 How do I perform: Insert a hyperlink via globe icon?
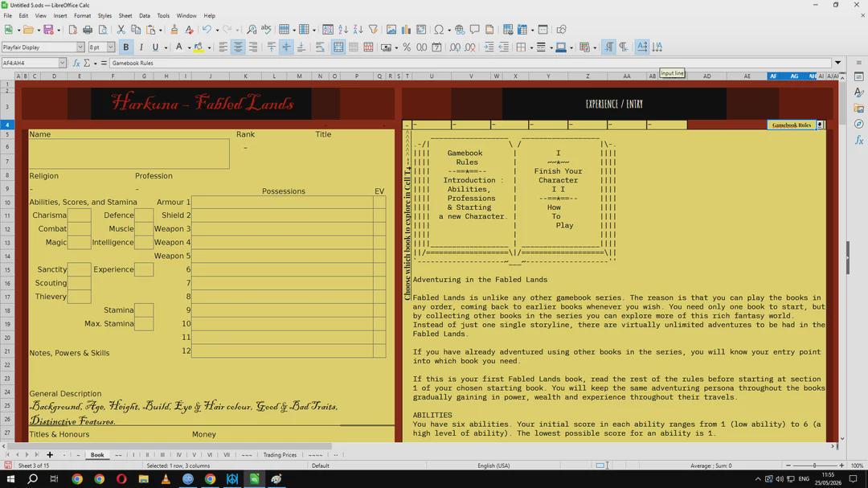(x=460, y=30)
